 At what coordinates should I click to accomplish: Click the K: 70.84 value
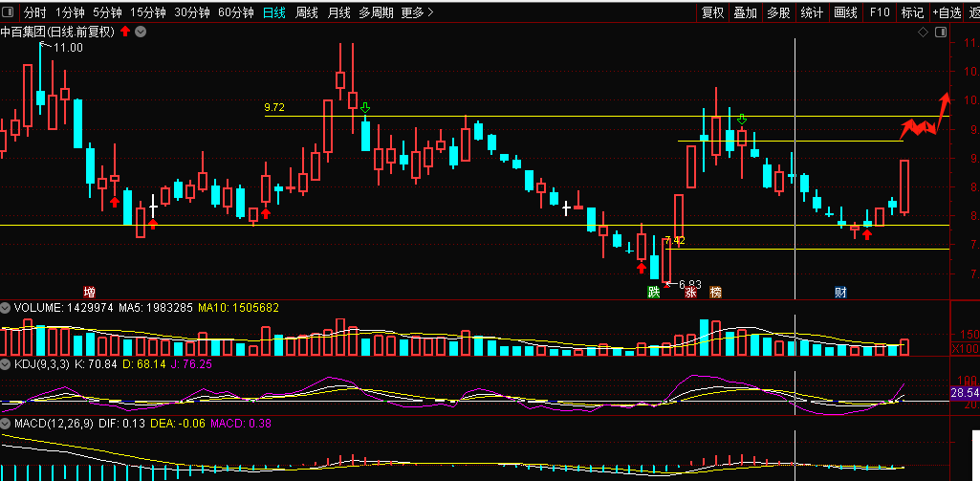click(x=97, y=363)
